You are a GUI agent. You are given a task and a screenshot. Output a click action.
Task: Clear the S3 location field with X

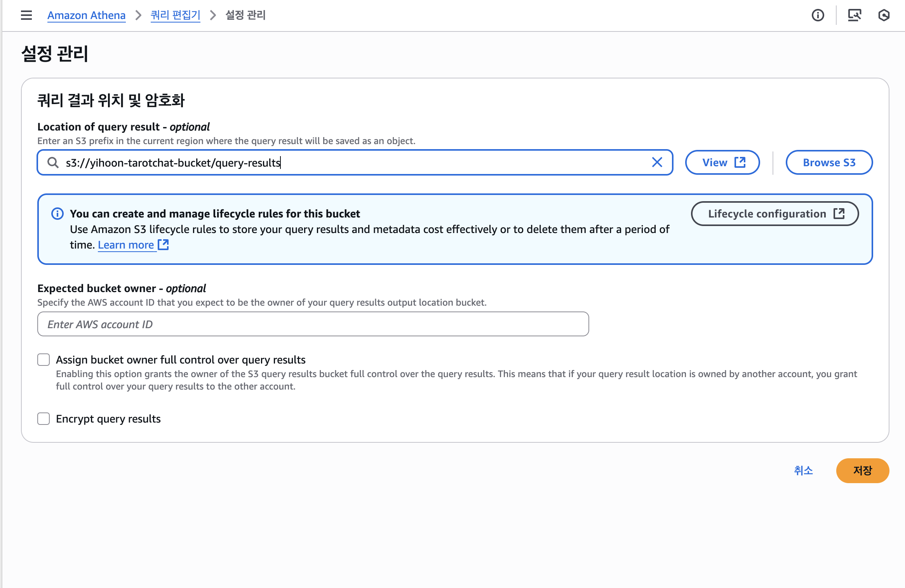(x=657, y=162)
